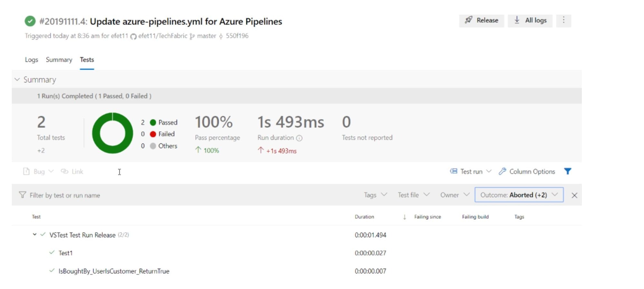This screenshot has height=289, width=644.
Task: Switch to the Summary tab
Action: (x=59, y=60)
